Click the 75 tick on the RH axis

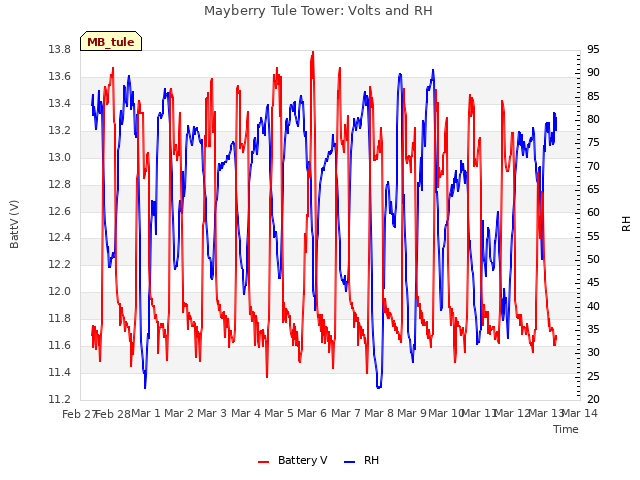click(593, 143)
